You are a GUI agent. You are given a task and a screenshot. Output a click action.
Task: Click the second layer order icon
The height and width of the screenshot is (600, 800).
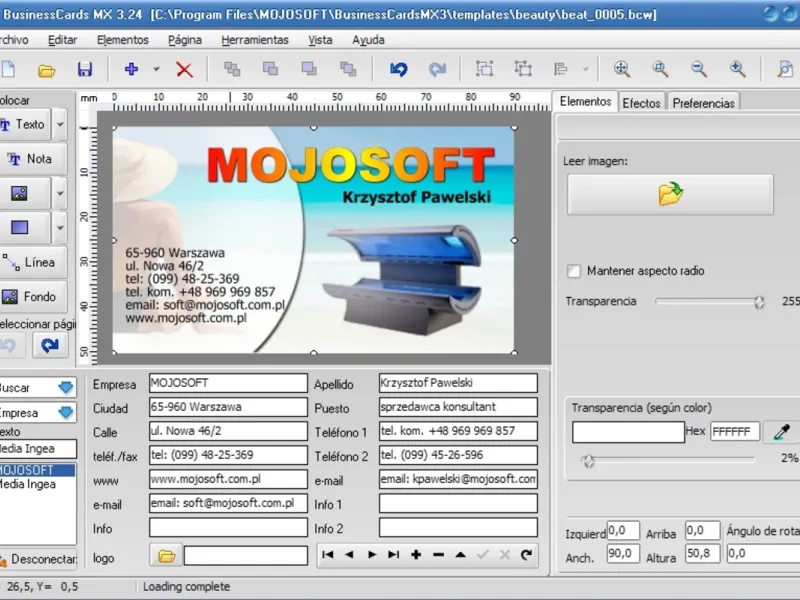270,69
